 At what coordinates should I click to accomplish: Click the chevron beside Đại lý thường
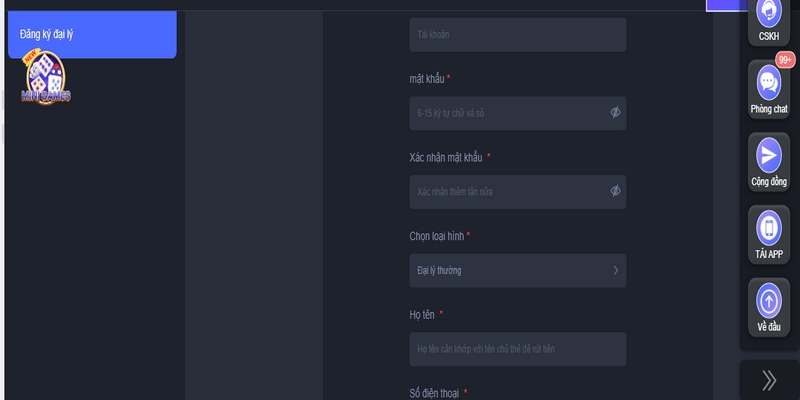[616, 270]
